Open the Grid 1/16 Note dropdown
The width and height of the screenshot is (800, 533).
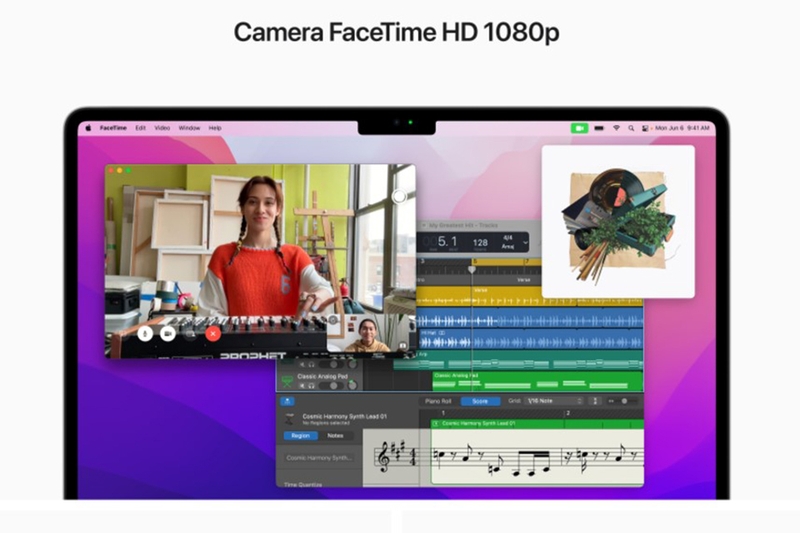tap(554, 401)
